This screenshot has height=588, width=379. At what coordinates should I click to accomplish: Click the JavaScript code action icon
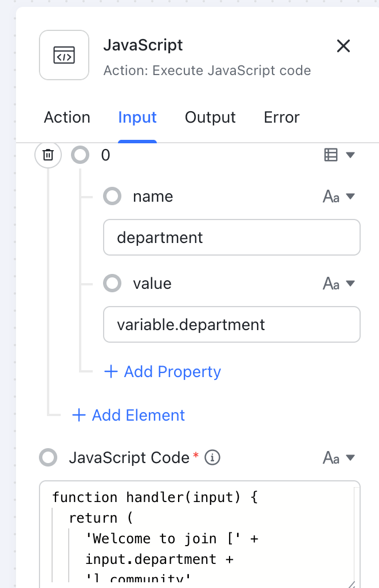(64, 55)
